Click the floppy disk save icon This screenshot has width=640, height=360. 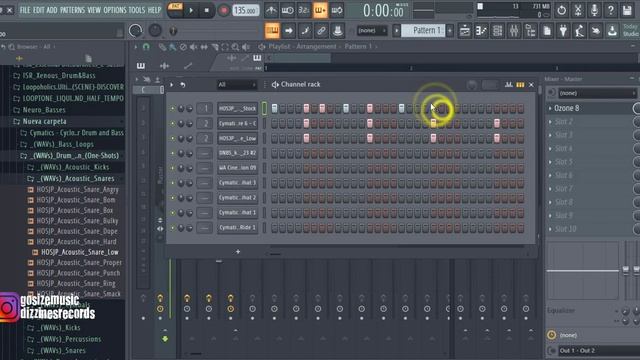click(x=627, y=10)
